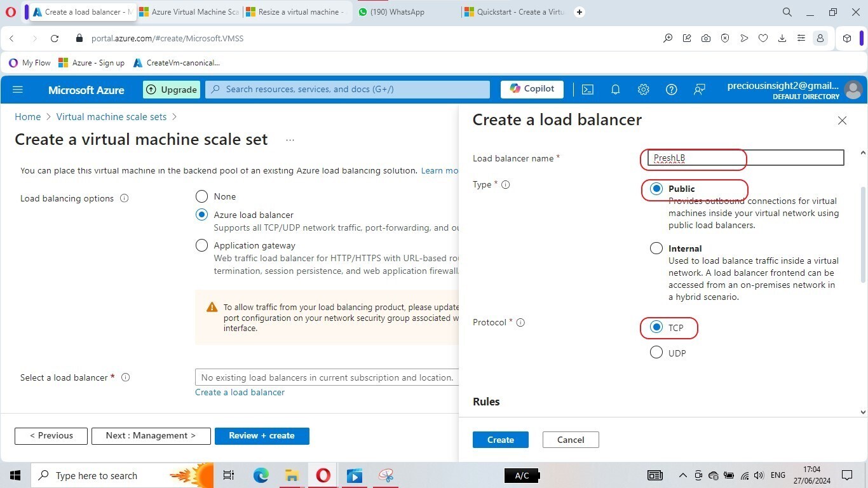The width and height of the screenshot is (868, 488).
Task: Click the Opera snapshot camera icon
Action: pyautogui.click(x=706, y=38)
